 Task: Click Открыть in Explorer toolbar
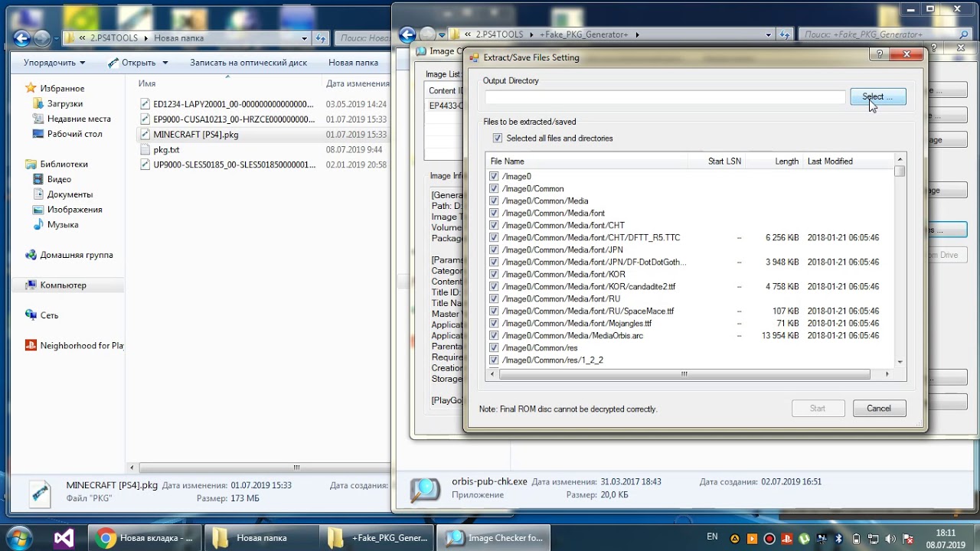point(132,63)
